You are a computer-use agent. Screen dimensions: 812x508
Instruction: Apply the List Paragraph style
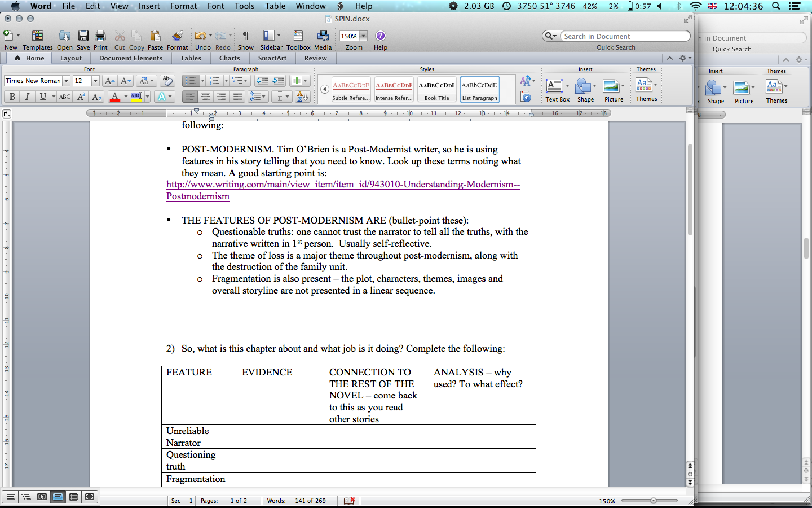[480, 89]
